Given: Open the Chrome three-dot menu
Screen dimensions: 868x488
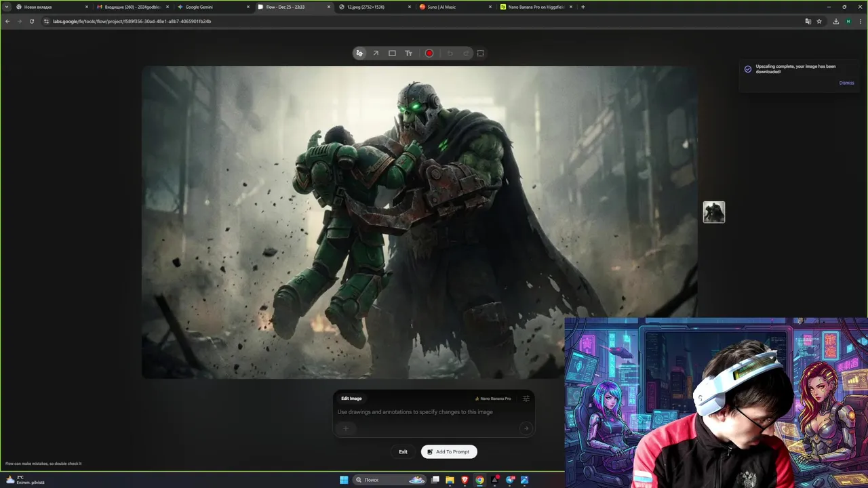Looking at the screenshot, I should [x=861, y=21].
